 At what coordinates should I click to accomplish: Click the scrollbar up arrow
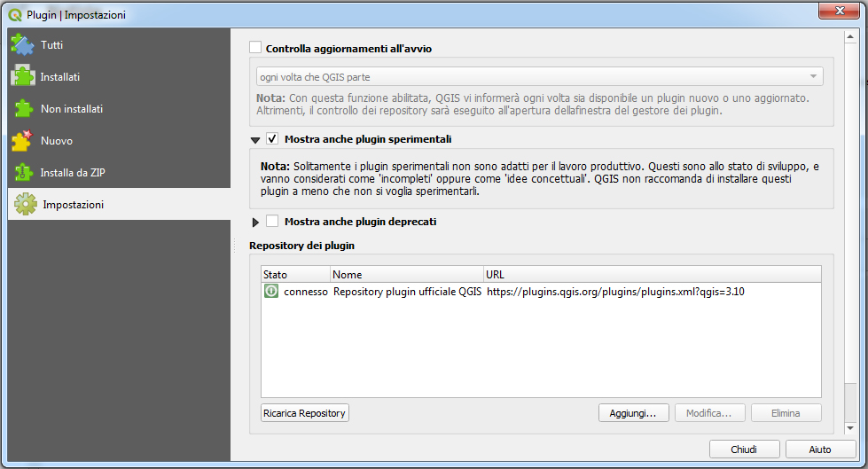point(850,36)
